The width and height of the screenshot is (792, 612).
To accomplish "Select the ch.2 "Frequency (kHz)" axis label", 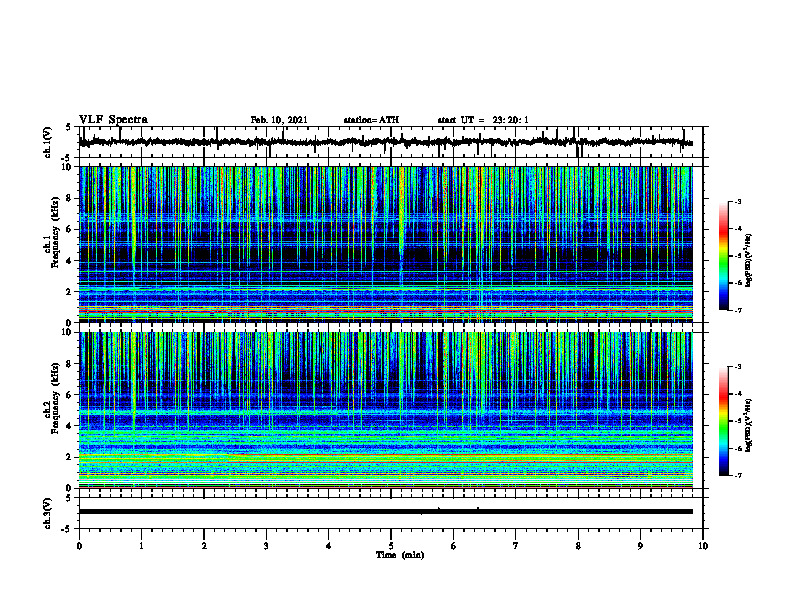I will [55, 398].
